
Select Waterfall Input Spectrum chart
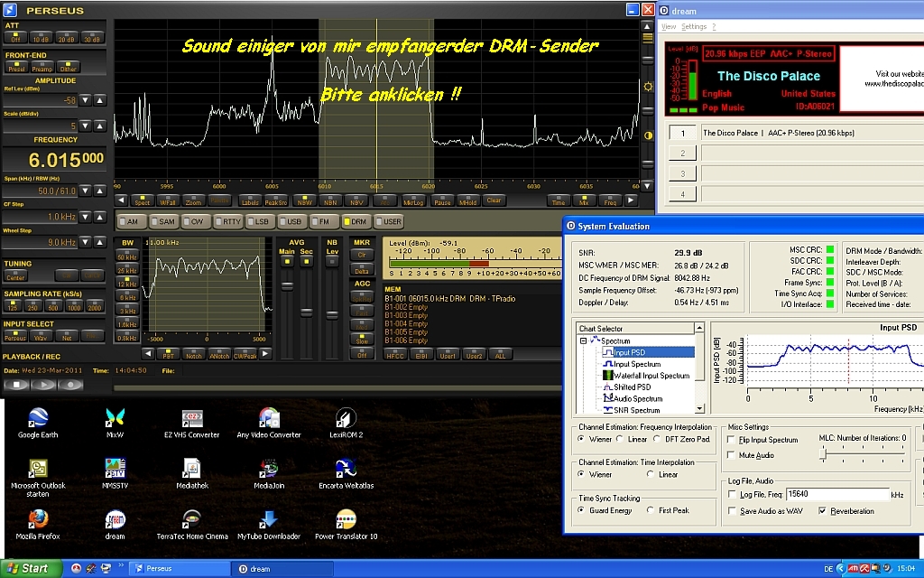pos(651,376)
